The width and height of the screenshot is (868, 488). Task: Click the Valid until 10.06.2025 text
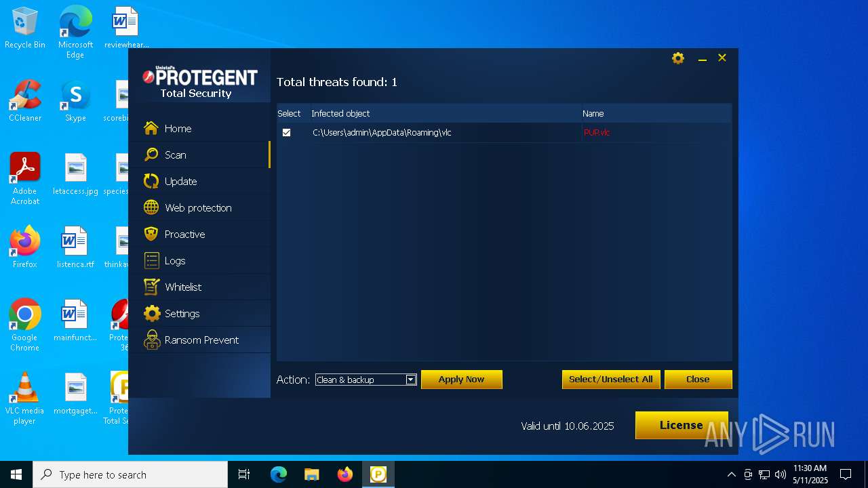(x=567, y=426)
